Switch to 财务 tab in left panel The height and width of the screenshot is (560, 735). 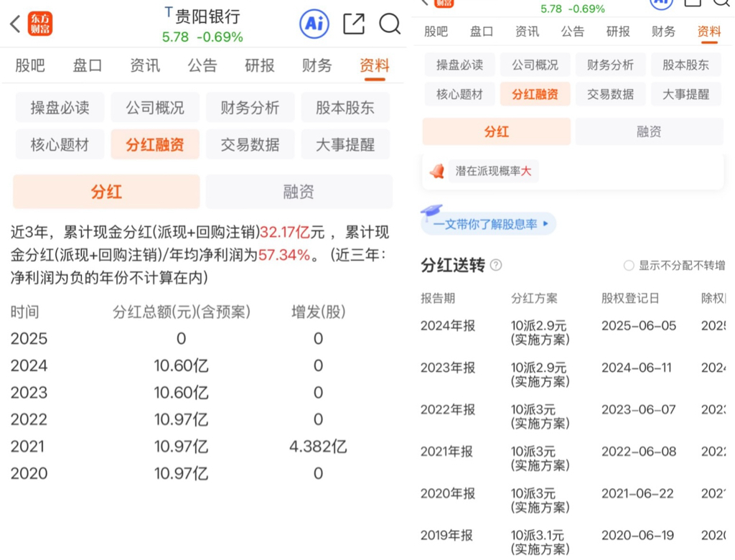[x=317, y=65]
